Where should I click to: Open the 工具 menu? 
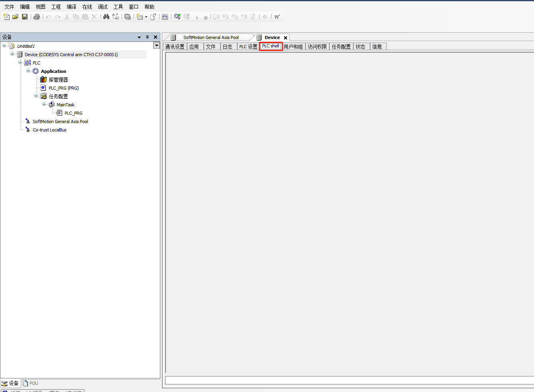[118, 7]
